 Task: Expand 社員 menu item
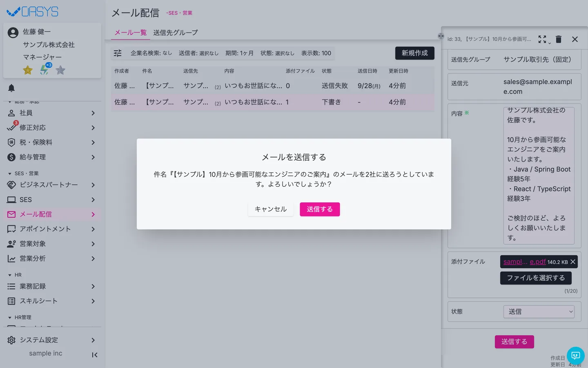(x=52, y=113)
